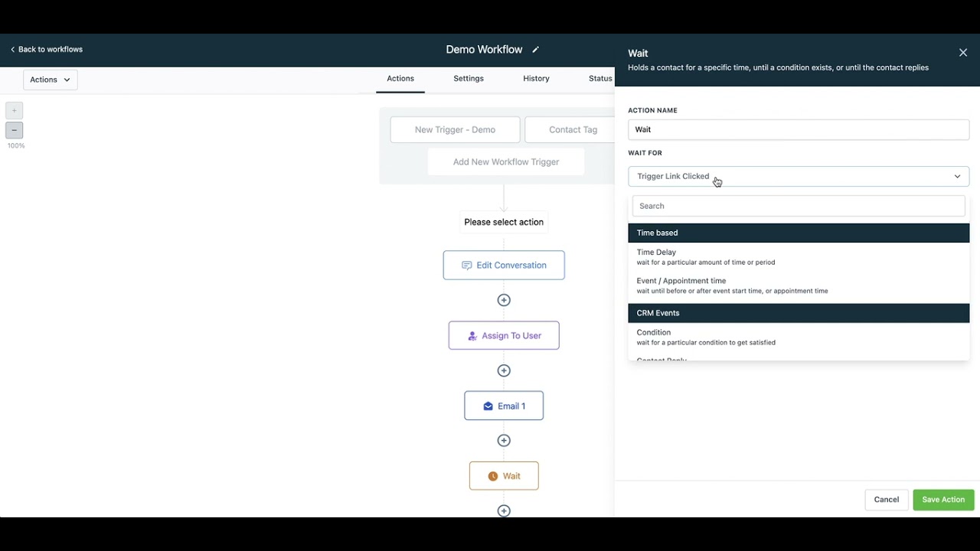Choose the Condition wait option
Viewport: 980px width, 551px height.
799,337
